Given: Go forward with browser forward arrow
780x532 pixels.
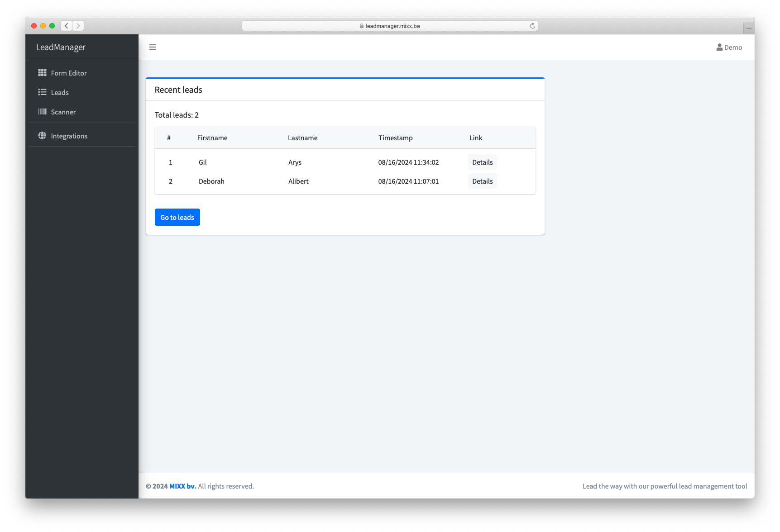Looking at the screenshot, I should click(x=78, y=26).
